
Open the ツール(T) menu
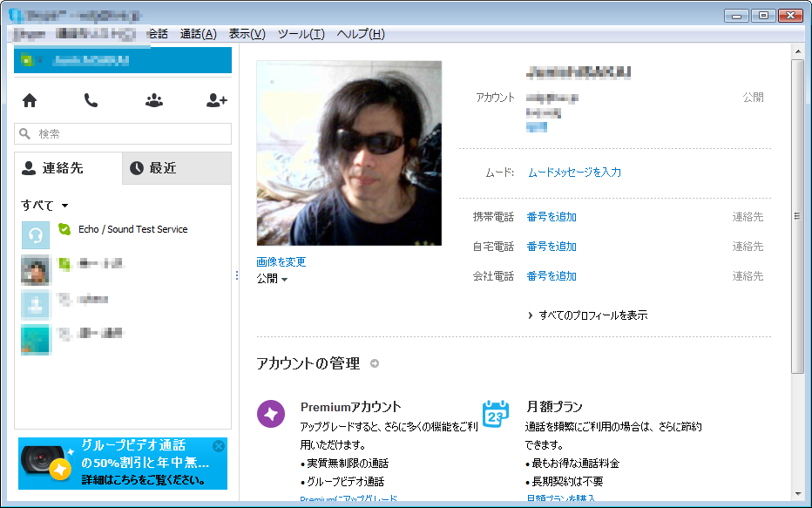301,34
